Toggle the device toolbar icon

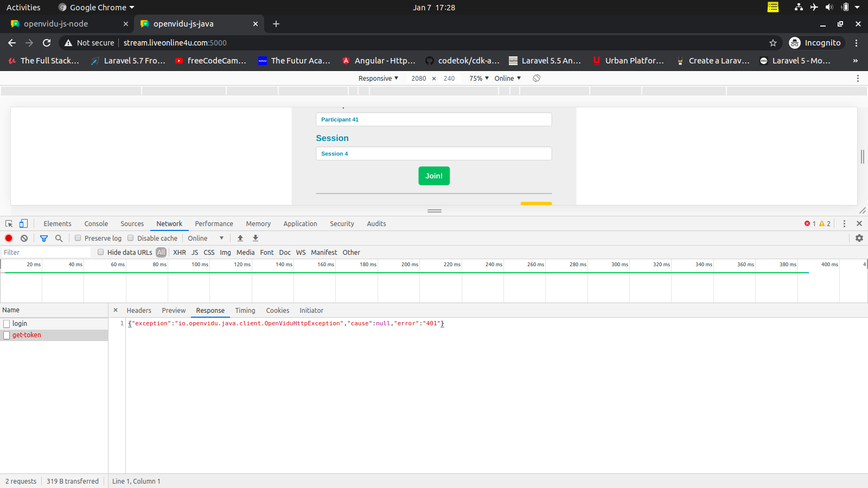[x=23, y=223]
